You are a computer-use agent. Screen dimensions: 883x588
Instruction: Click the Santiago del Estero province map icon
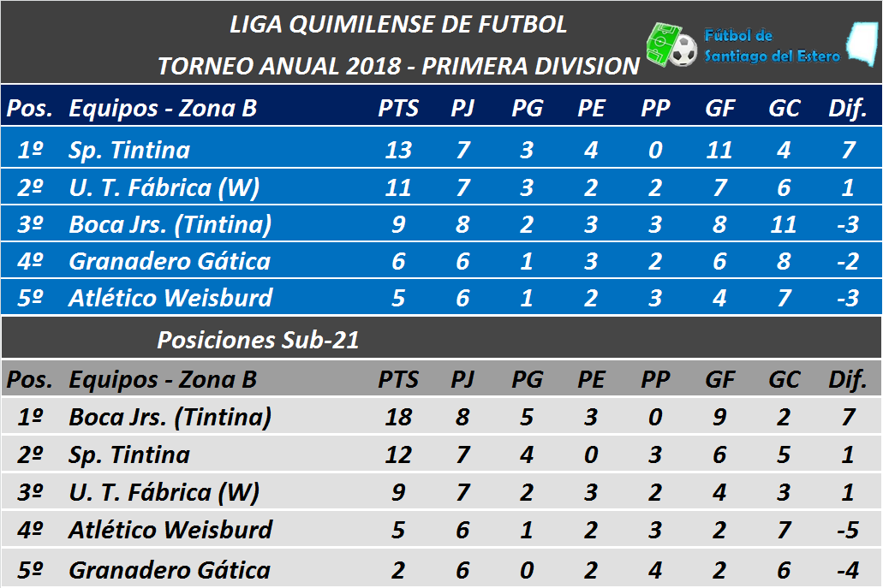pyautogui.click(x=863, y=44)
